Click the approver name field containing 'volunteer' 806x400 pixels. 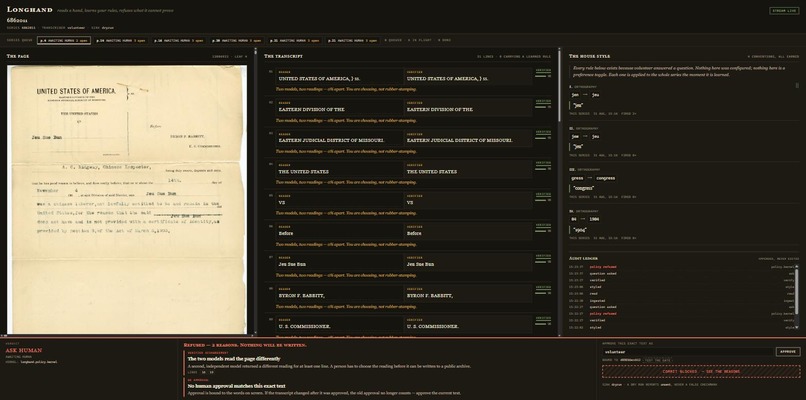click(x=688, y=352)
